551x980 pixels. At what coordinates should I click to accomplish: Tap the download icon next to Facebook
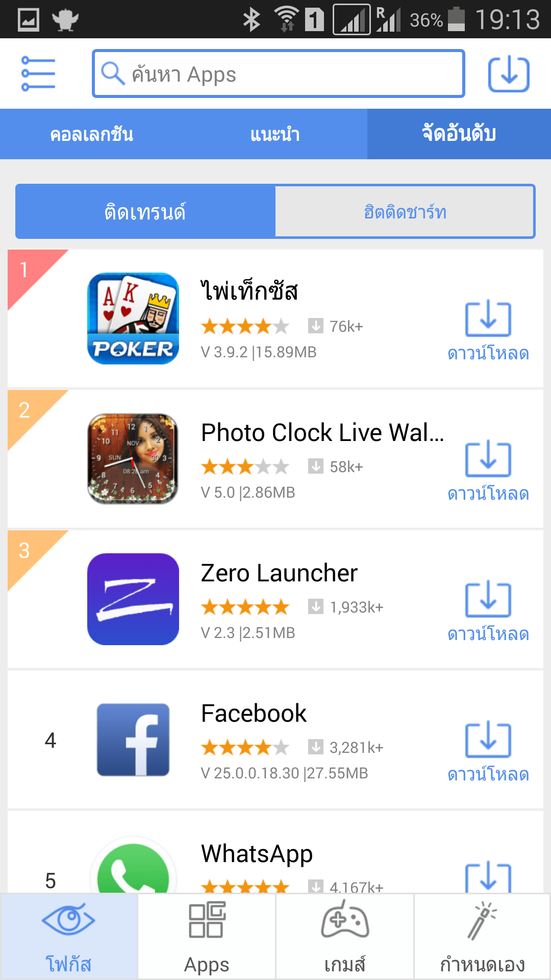[x=488, y=741]
